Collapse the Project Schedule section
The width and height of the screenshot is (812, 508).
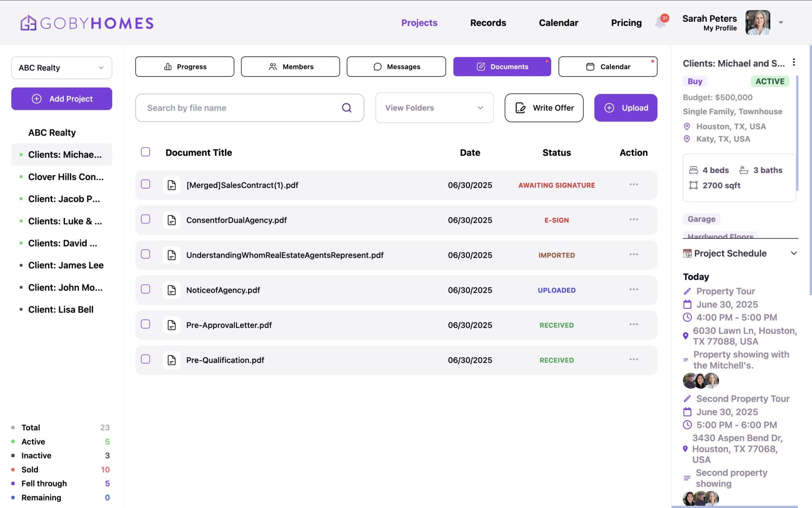click(x=794, y=253)
